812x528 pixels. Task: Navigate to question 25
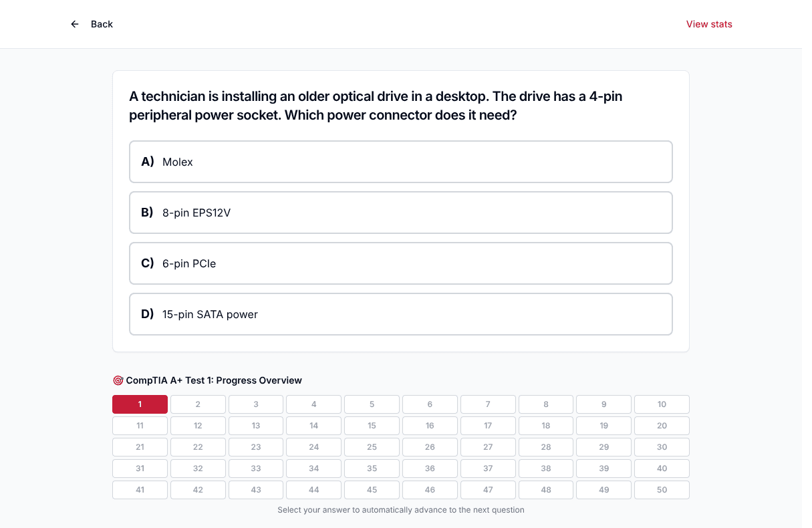click(372, 447)
